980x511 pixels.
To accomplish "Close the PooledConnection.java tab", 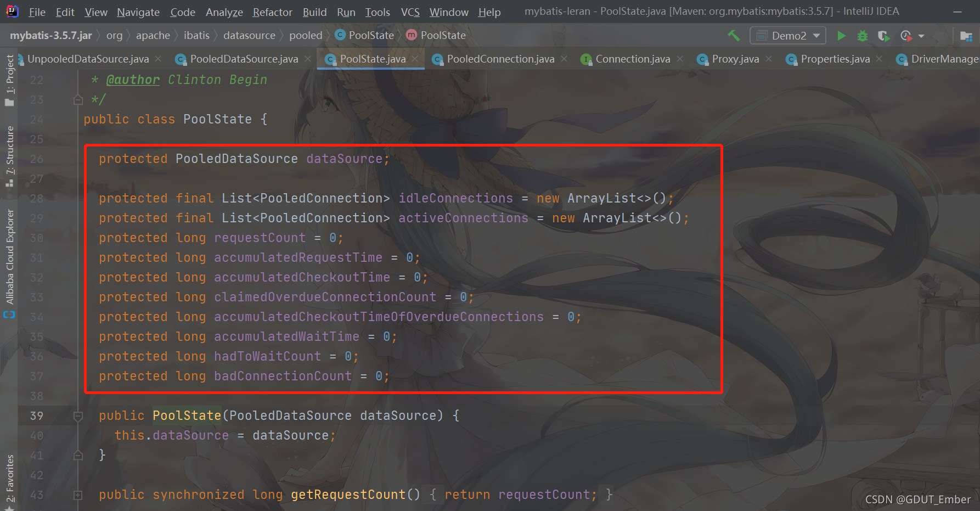I will [x=564, y=59].
